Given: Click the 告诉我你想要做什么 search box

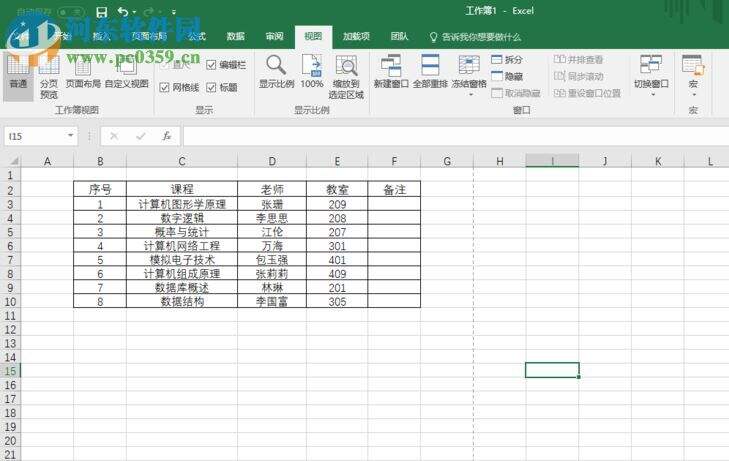Looking at the screenshot, I should (x=475, y=37).
